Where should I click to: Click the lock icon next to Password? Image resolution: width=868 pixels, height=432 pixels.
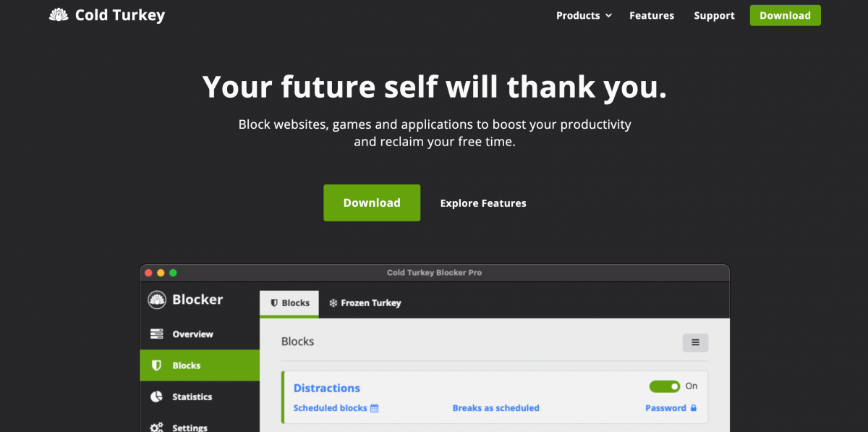coord(694,408)
